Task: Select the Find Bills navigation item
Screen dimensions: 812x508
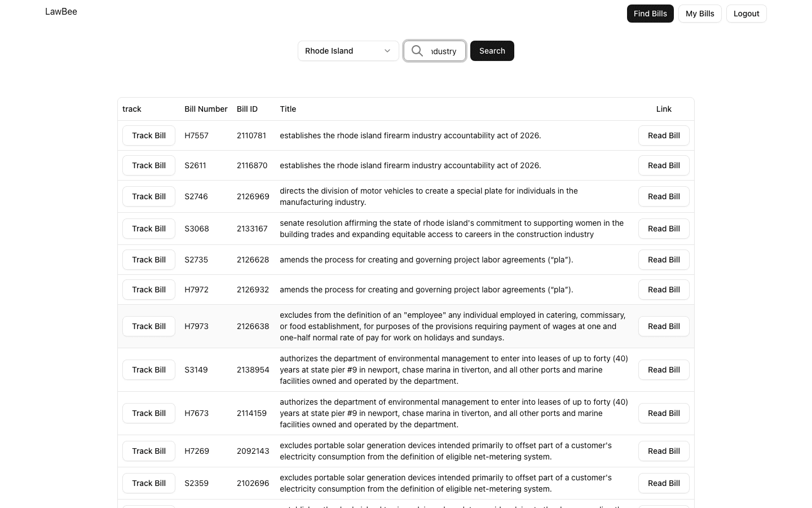Action: (x=650, y=13)
